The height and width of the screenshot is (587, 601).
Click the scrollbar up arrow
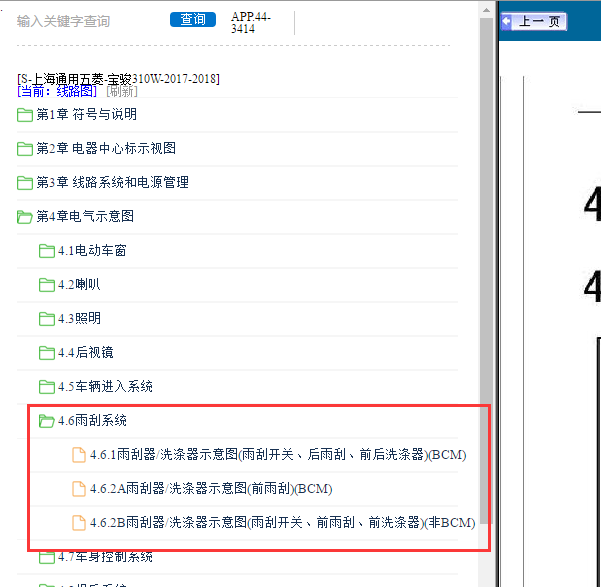click(486, 10)
